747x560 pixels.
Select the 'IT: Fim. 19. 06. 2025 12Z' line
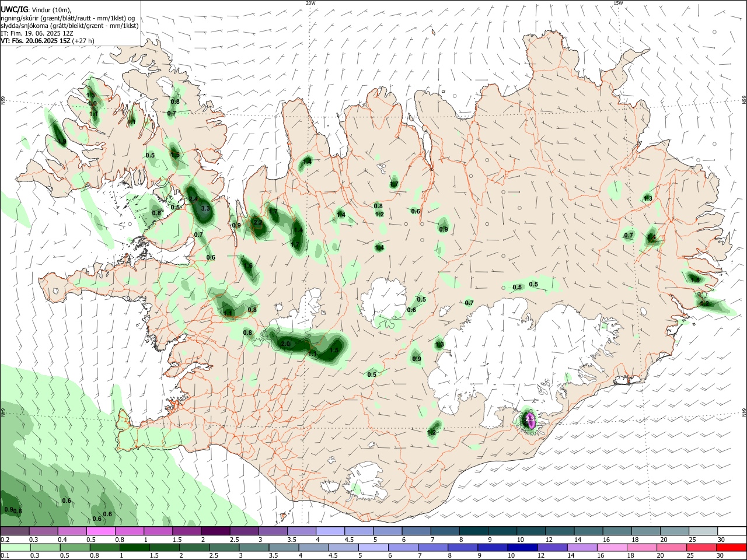[x=37, y=33]
